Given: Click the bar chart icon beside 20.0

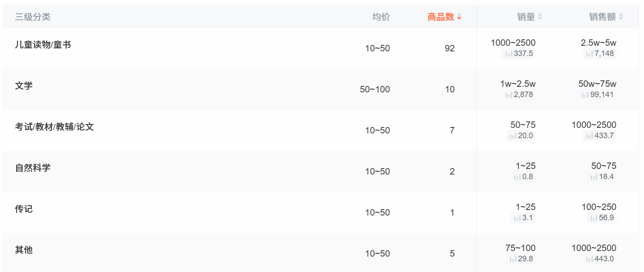Looking at the screenshot, I should click(513, 136).
